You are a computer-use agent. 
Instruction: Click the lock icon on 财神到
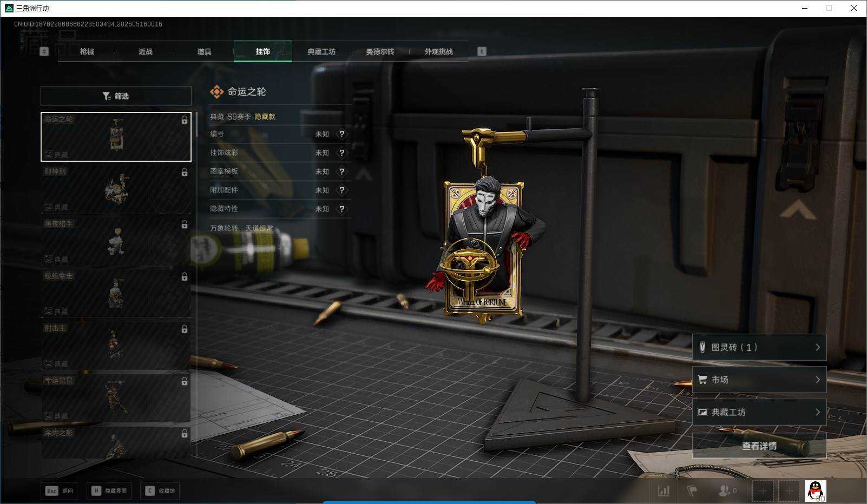point(185,173)
